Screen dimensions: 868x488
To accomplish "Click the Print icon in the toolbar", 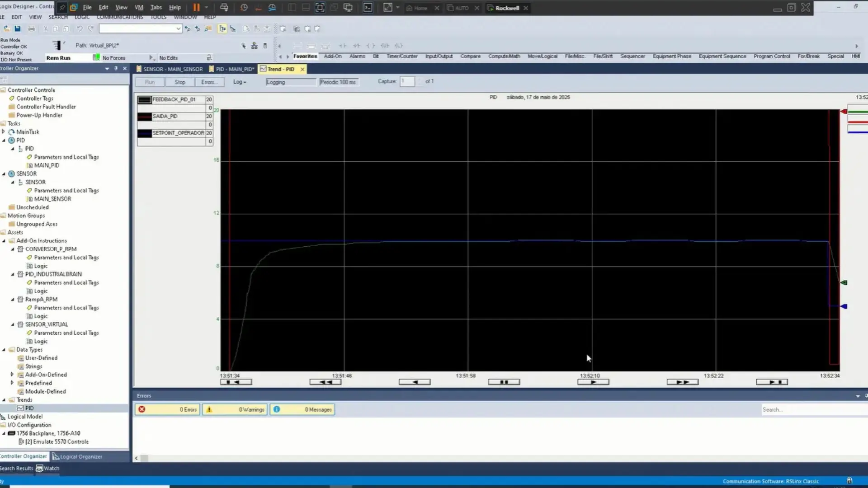I will pos(31,29).
